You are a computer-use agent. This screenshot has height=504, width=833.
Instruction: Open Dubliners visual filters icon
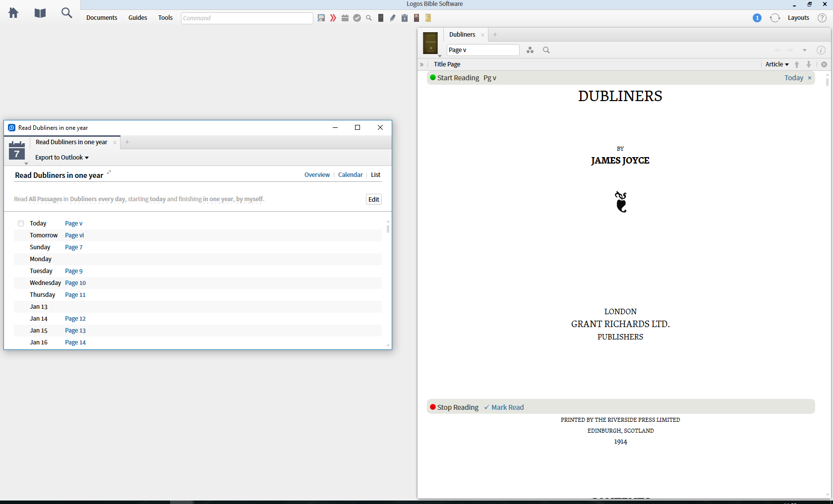(530, 50)
